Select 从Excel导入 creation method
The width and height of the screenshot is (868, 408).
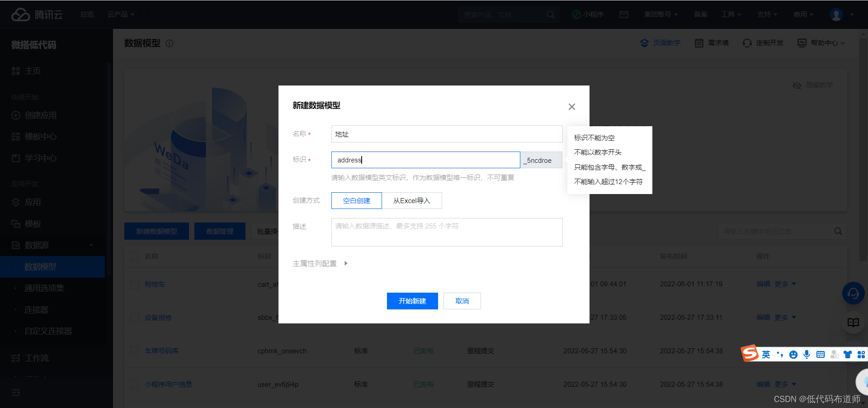coord(412,200)
